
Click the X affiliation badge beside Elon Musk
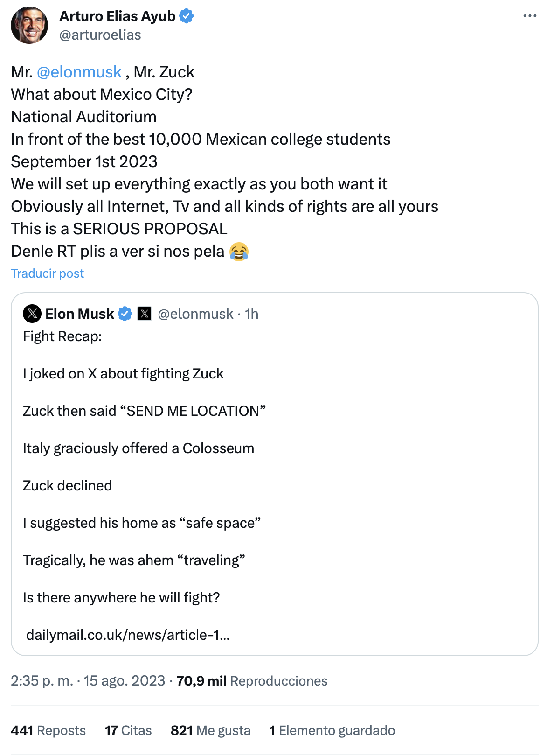click(145, 314)
